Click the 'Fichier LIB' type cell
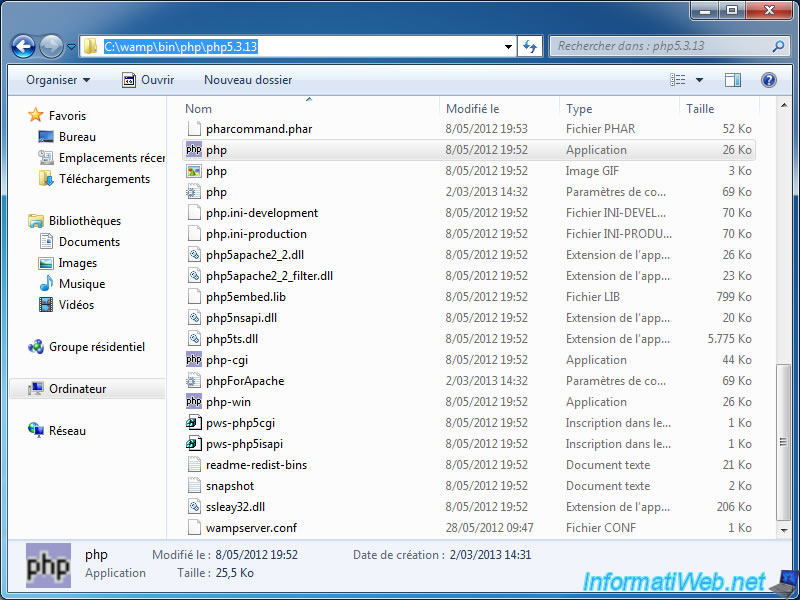Viewport: 800px width, 600px height. pyautogui.click(x=593, y=296)
